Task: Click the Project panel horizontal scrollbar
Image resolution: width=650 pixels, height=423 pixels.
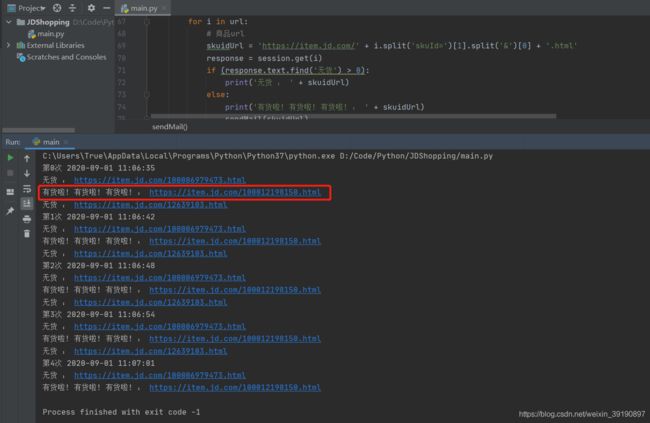Action: [38, 130]
